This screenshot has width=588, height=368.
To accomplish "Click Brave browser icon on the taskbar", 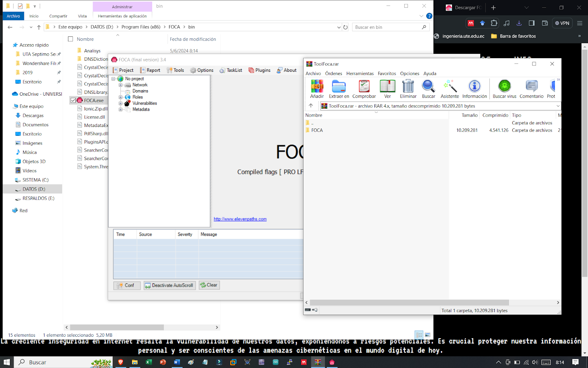I will click(121, 362).
